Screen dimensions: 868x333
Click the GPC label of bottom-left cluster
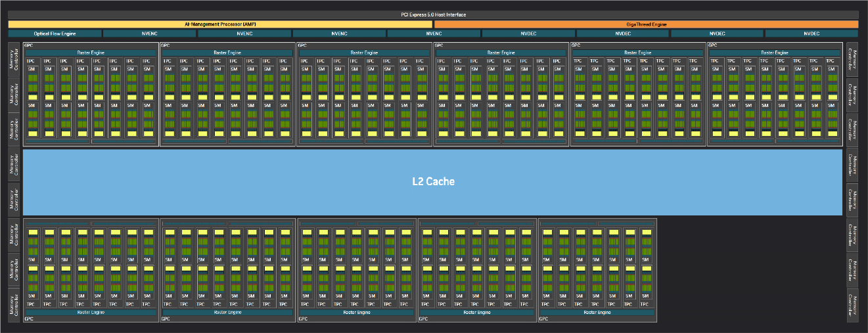(28, 319)
